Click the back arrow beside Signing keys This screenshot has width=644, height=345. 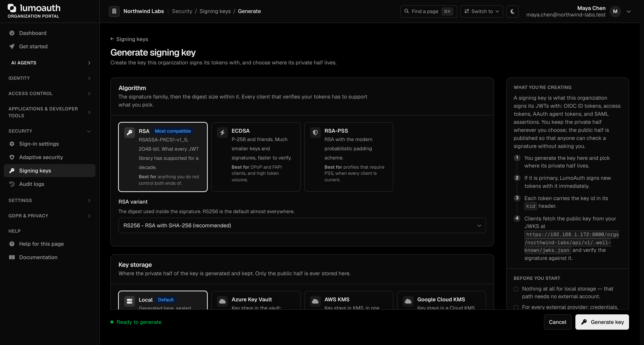tap(112, 39)
